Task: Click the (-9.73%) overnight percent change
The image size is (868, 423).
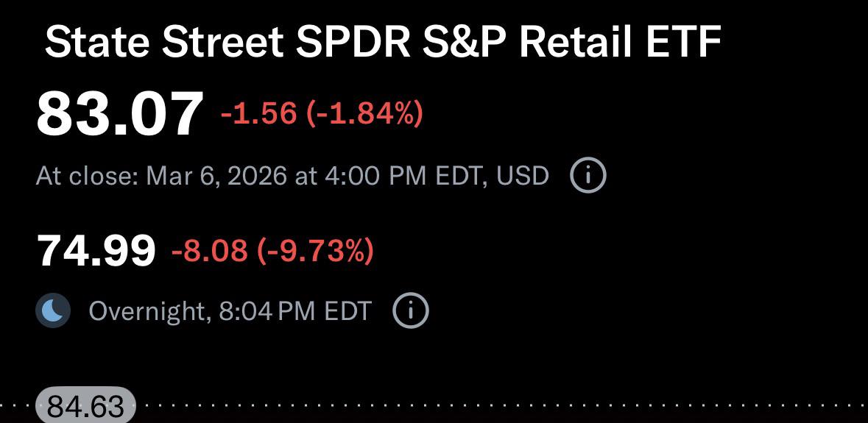Action: (x=315, y=251)
